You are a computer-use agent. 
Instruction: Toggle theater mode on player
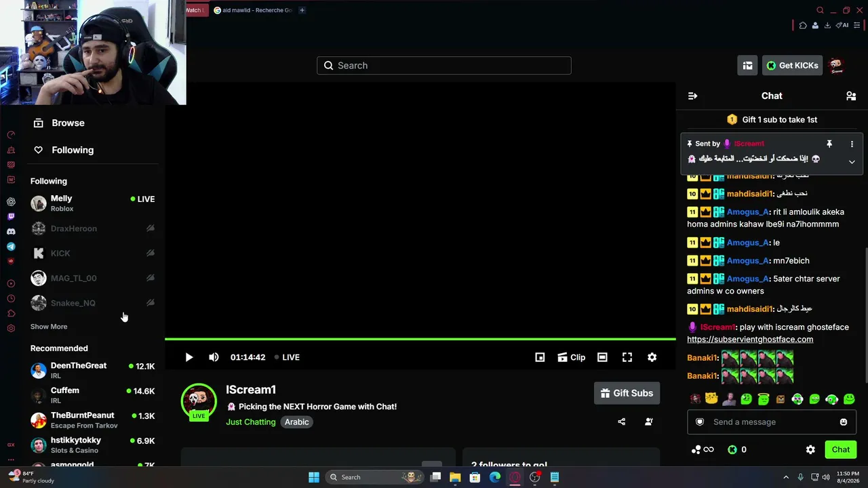click(x=602, y=357)
